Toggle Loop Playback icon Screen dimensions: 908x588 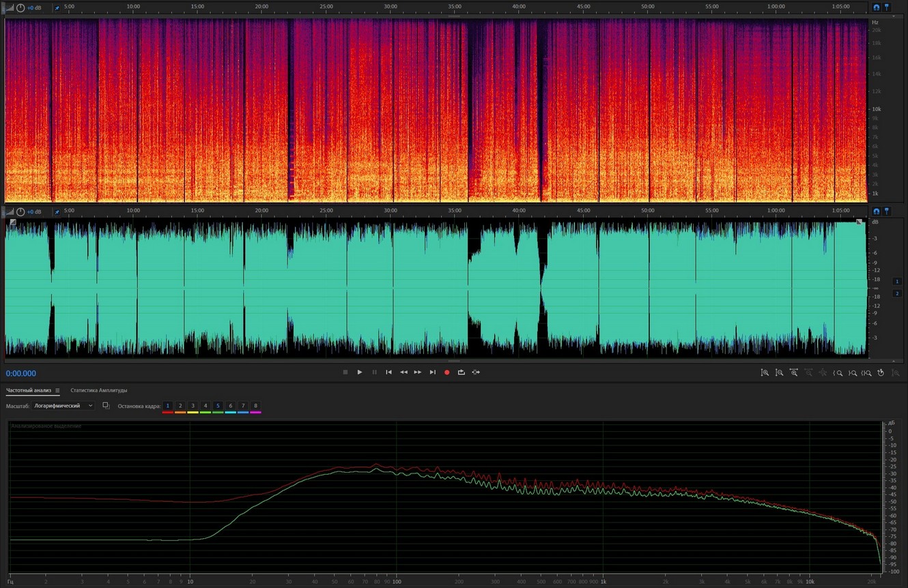tap(462, 372)
